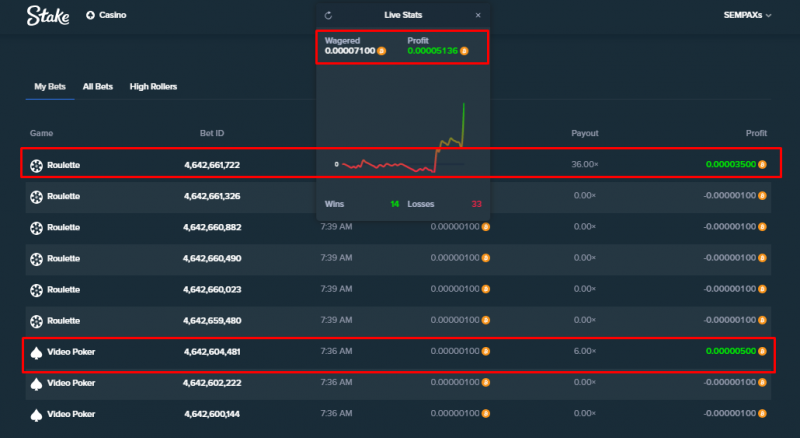The height and width of the screenshot is (438, 800).
Task: Refresh the Live Stats panel
Action: point(328,15)
